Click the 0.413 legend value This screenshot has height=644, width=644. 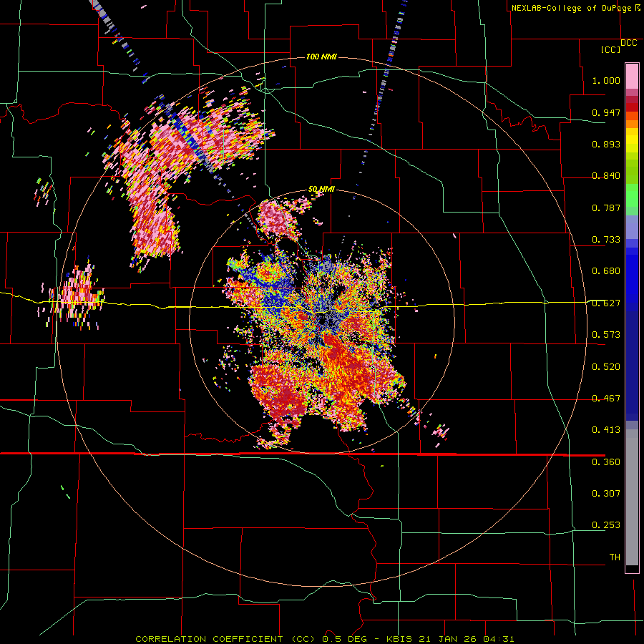[x=606, y=430]
